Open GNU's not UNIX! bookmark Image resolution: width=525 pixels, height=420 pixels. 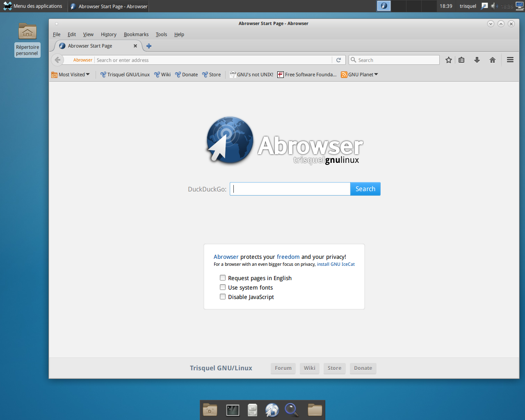coord(251,75)
